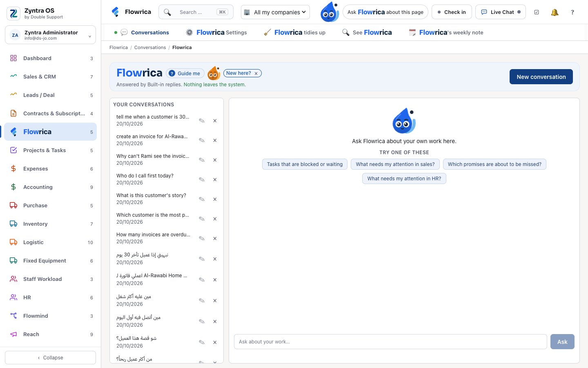Image resolution: width=588 pixels, height=368 pixels.
Task: Click 'Ask Flowrica about this page'
Action: 385,12
